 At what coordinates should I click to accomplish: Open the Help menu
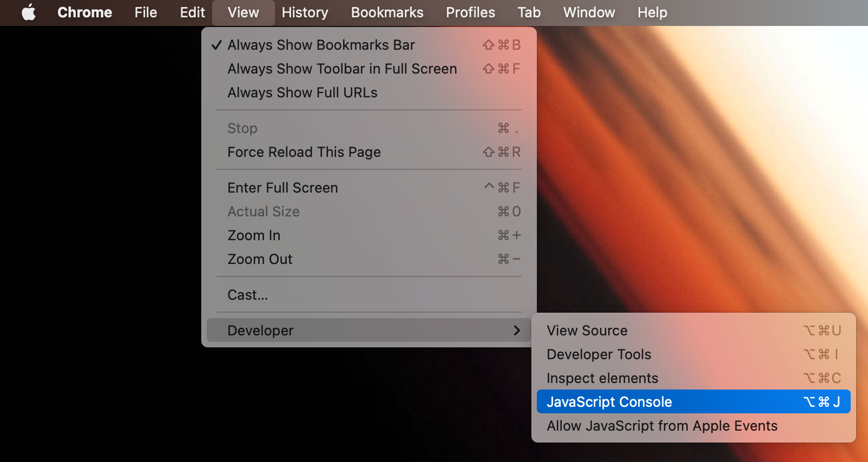click(653, 12)
